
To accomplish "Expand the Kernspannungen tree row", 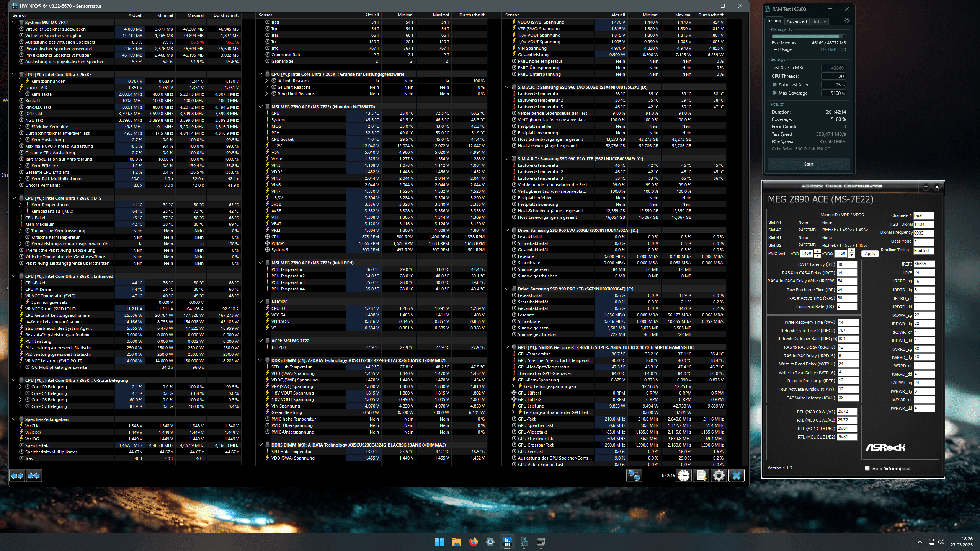I will (x=20, y=81).
